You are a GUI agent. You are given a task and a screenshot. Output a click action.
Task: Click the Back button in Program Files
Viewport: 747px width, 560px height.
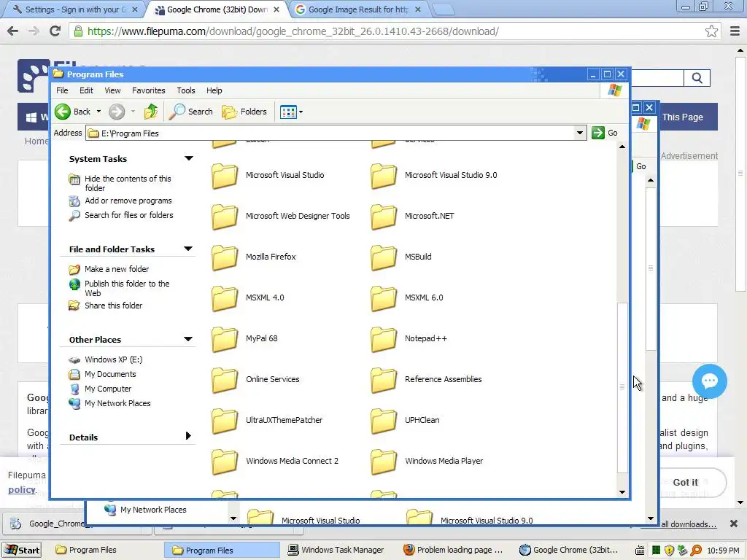[72, 112]
